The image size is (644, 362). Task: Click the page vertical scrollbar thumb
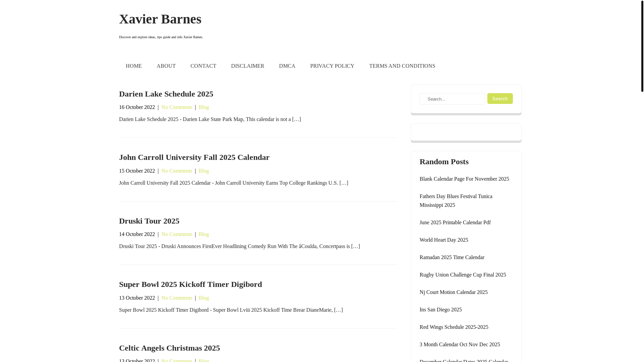coord(642,46)
